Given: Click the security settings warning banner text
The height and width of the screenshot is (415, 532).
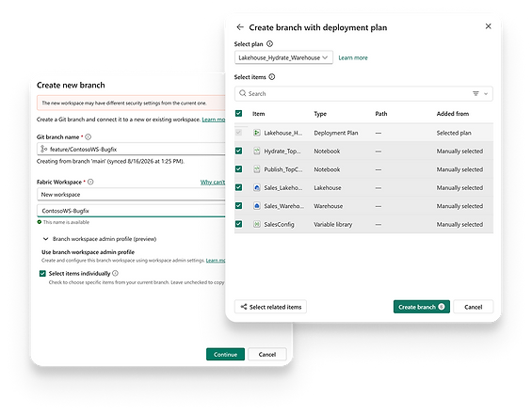Looking at the screenshot, I should point(124,104).
